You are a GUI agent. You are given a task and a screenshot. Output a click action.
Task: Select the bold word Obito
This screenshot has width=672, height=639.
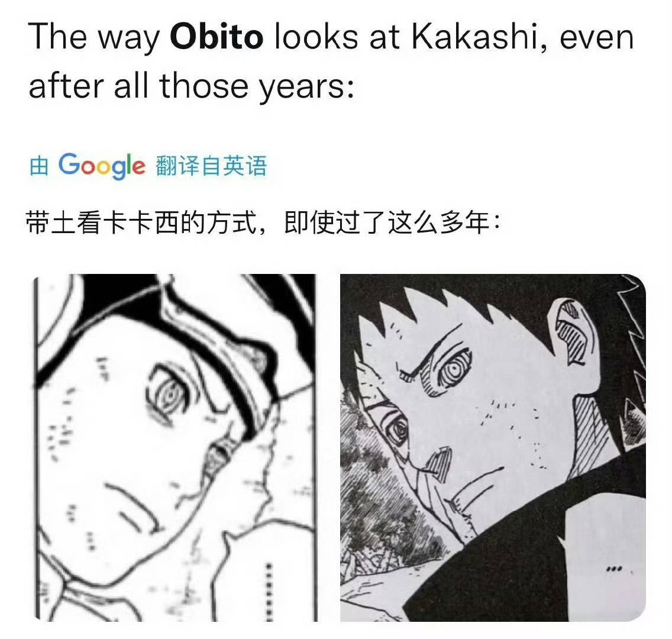pyautogui.click(x=217, y=37)
